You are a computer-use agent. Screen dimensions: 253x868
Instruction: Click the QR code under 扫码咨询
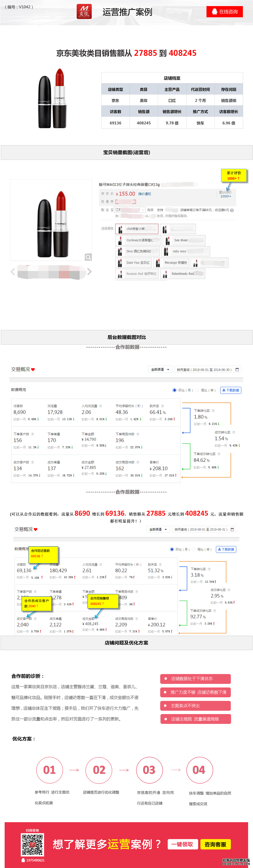pos(32,845)
